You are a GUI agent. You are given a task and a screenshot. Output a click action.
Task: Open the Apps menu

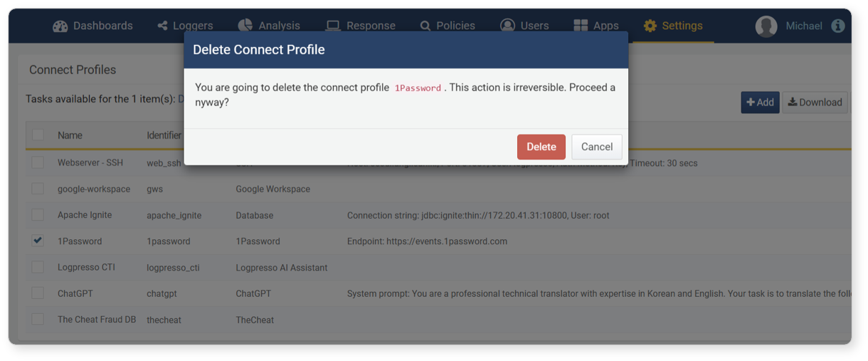point(596,26)
